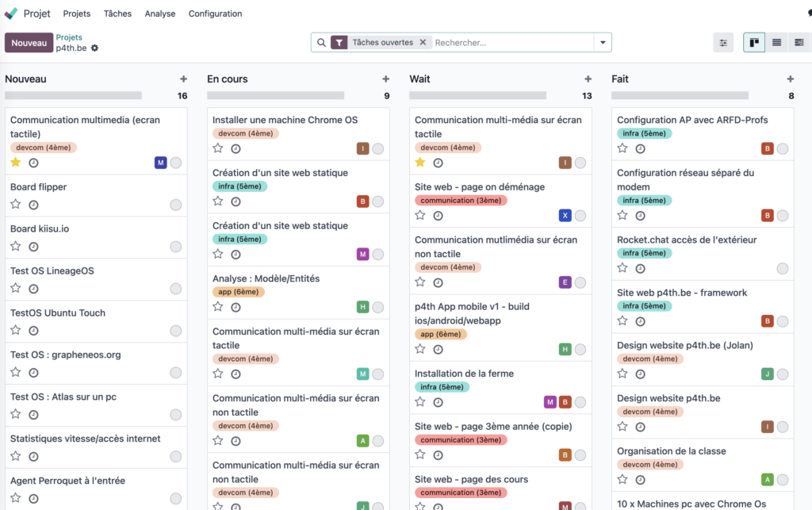The width and height of the screenshot is (812, 510).
Task: Switch to the list view icon
Action: click(x=776, y=43)
